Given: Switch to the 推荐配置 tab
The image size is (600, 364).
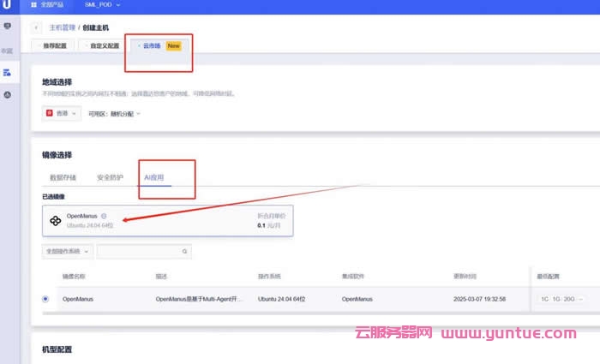Looking at the screenshot, I should pos(53,45).
